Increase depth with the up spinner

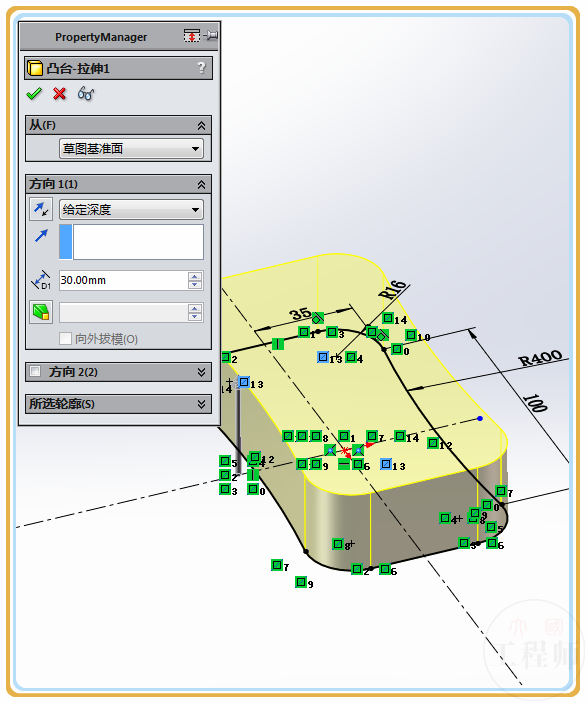(195, 276)
